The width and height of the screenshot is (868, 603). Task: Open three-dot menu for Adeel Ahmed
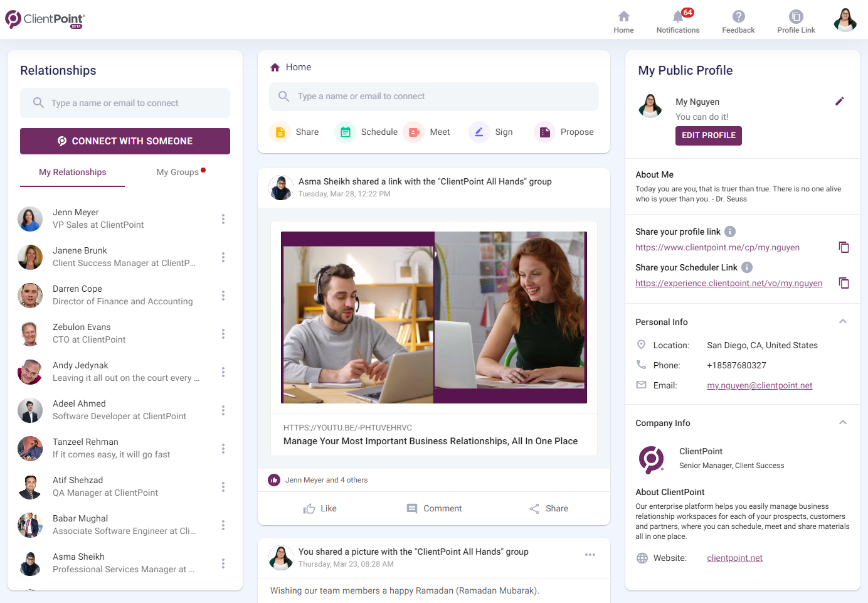point(223,410)
